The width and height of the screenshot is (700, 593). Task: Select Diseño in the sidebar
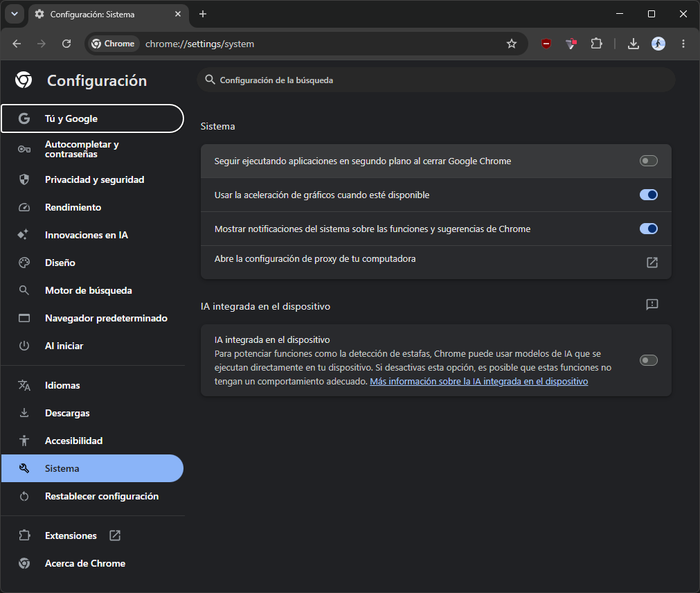(x=92, y=263)
